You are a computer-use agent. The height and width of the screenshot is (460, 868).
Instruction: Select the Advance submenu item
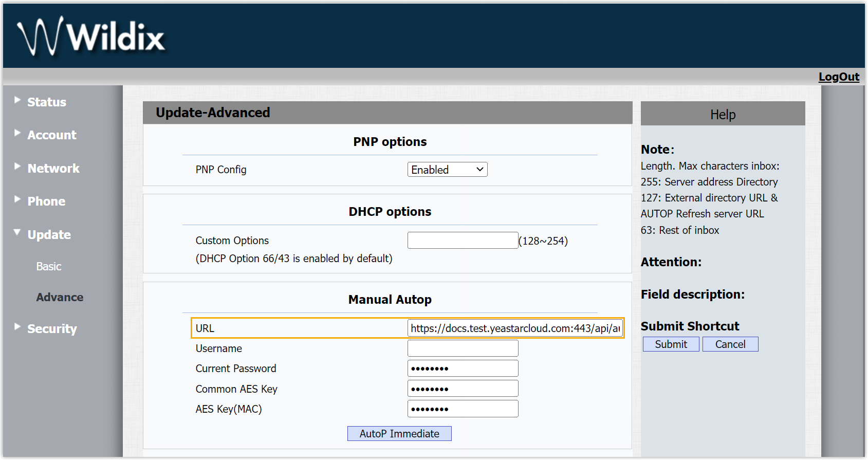pyautogui.click(x=60, y=298)
